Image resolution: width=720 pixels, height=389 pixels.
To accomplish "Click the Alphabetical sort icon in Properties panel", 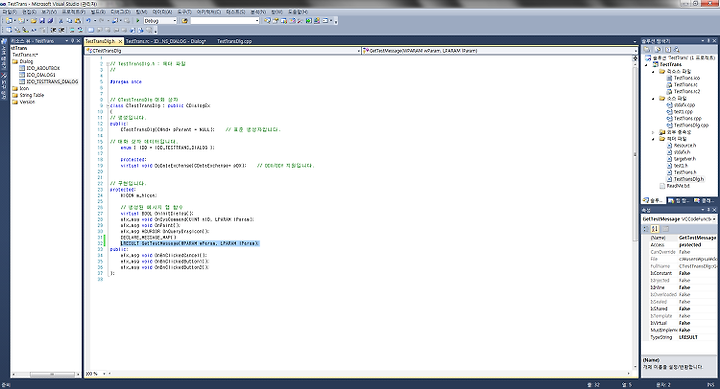I will 655,229.
